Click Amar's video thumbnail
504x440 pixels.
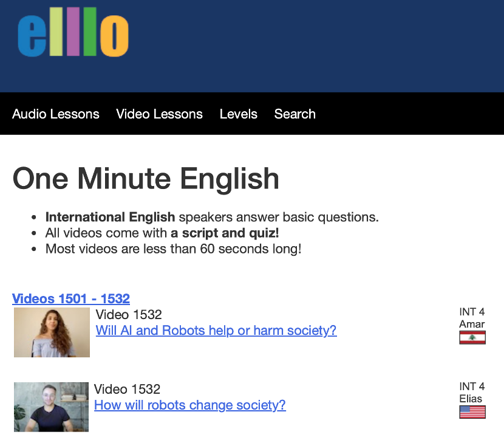[x=52, y=332]
